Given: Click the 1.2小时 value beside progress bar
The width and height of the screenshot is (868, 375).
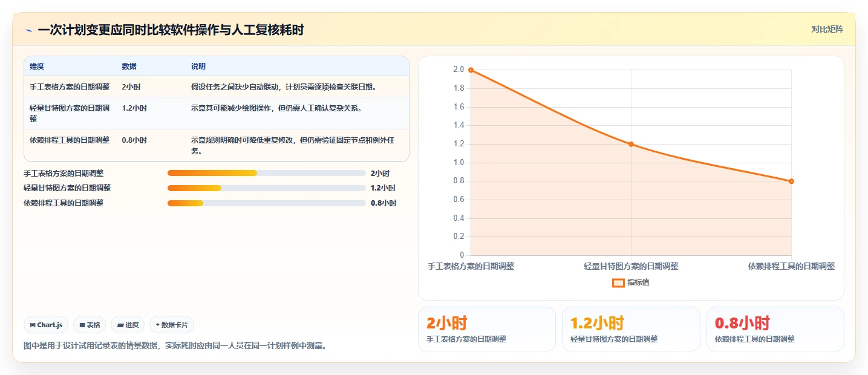Looking at the screenshot, I should [383, 188].
